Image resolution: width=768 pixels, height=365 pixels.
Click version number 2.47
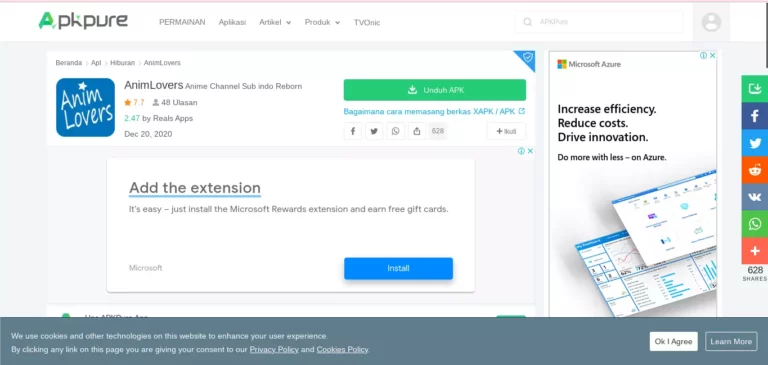[x=132, y=118]
